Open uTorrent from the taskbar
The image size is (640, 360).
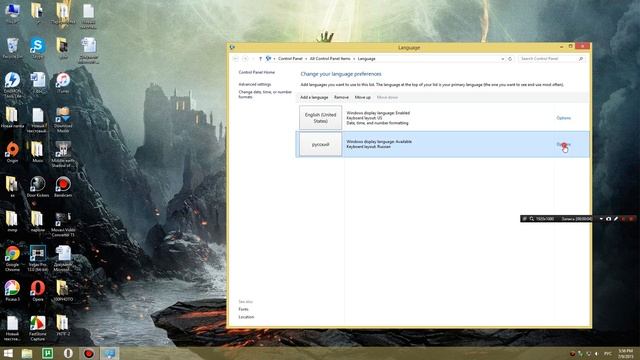(47, 353)
